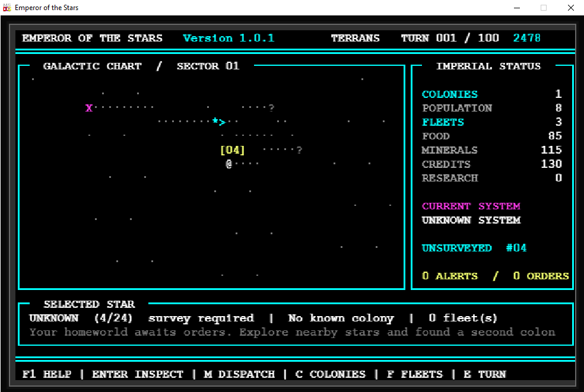Image resolution: width=584 pixels, height=392 pixels.
Task: Click the TURN 001 / 100 counter
Action: pos(450,38)
